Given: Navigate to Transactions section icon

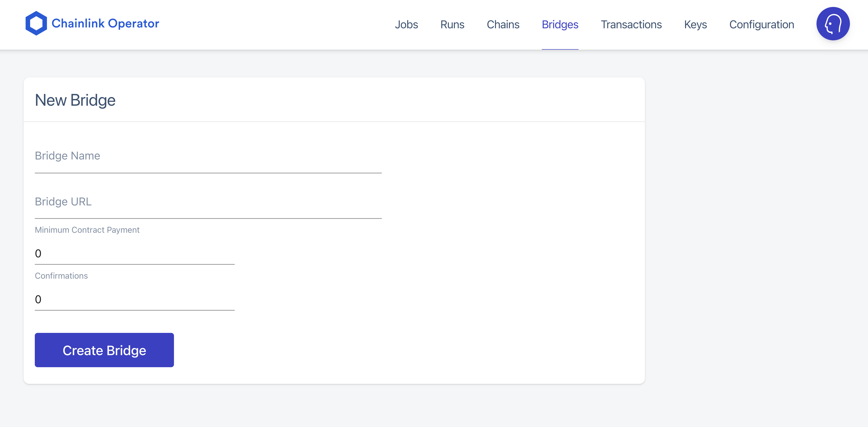Looking at the screenshot, I should (x=632, y=24).
